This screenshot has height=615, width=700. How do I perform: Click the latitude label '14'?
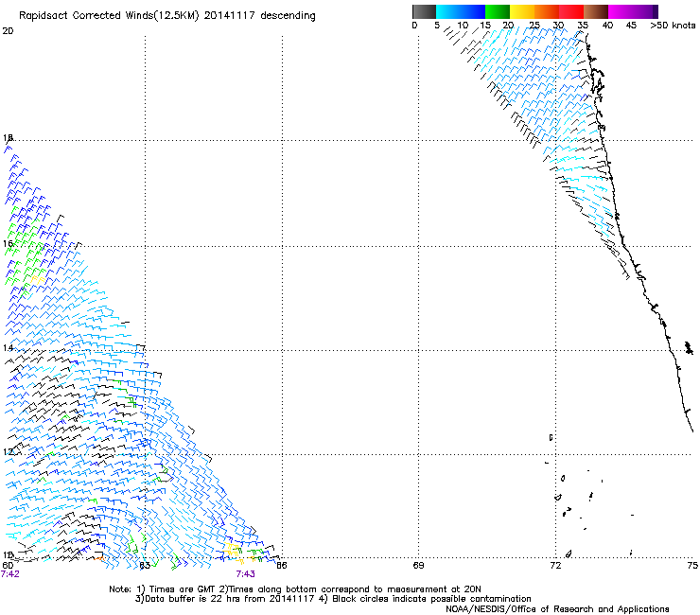click(8, 347)
